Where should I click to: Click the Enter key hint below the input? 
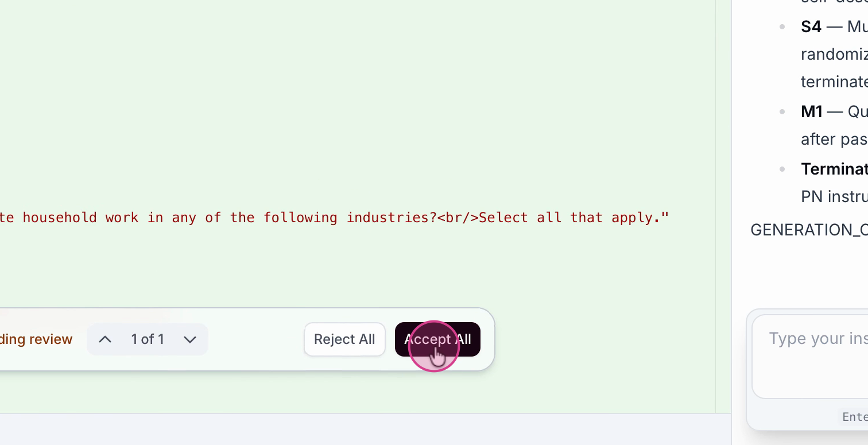pos(854,417)
